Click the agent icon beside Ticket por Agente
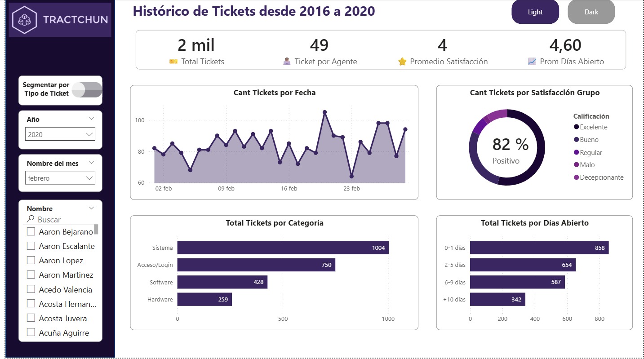644x359 pixels. pyautogui.click(x=287, y=62)
